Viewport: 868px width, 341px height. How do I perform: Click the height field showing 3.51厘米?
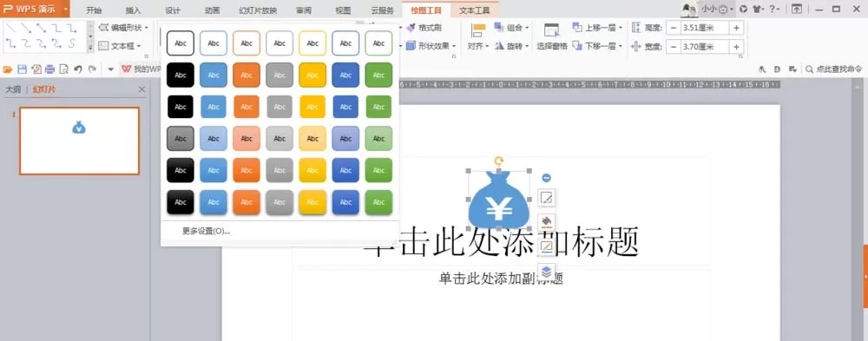point(705,29)
